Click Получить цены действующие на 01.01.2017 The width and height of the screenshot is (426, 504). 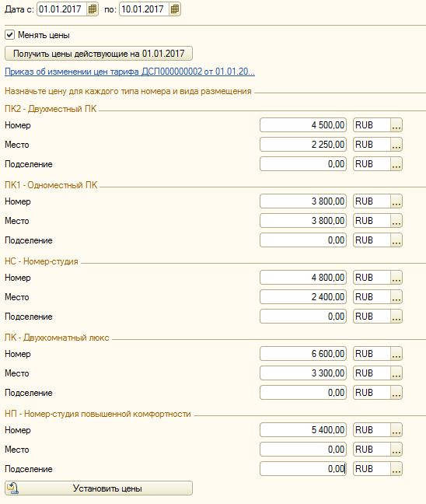[x=99, y=54]
